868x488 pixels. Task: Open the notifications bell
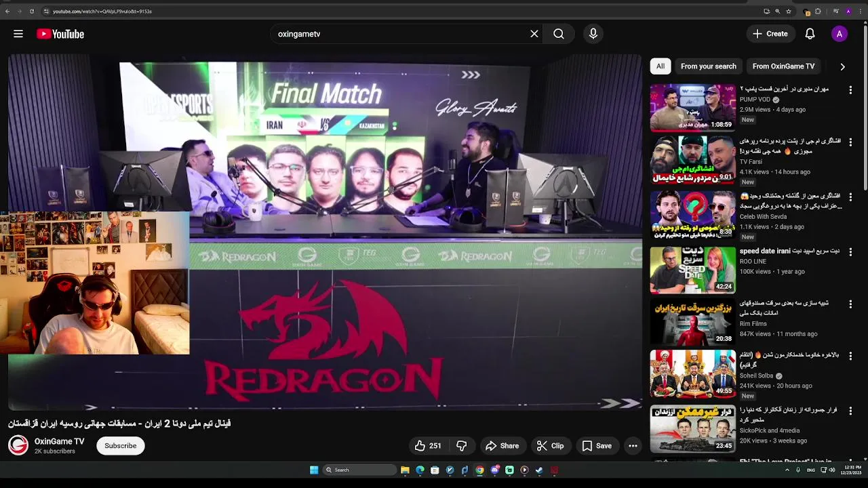pos(810,34)
